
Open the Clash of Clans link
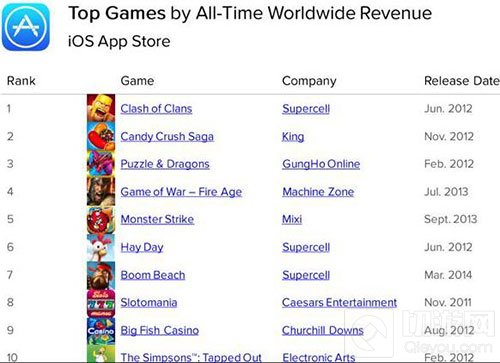coord(156,109)
